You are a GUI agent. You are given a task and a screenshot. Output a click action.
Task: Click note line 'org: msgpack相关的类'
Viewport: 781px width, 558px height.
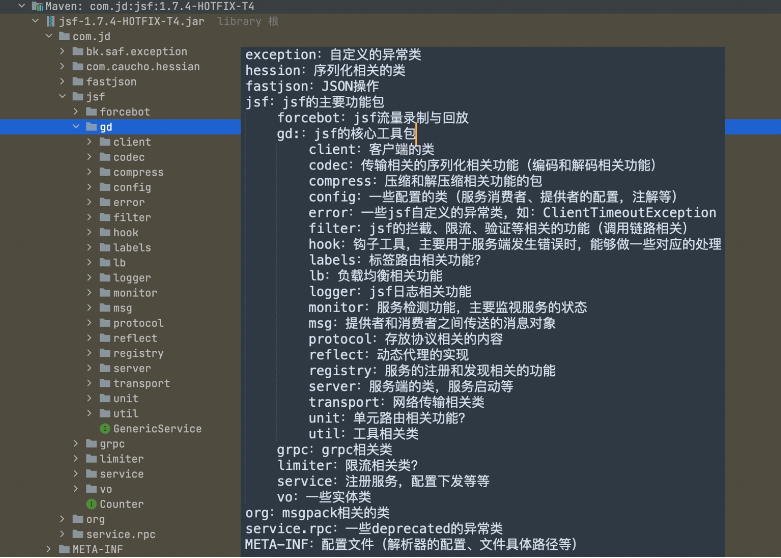click(x=317, y=513)
